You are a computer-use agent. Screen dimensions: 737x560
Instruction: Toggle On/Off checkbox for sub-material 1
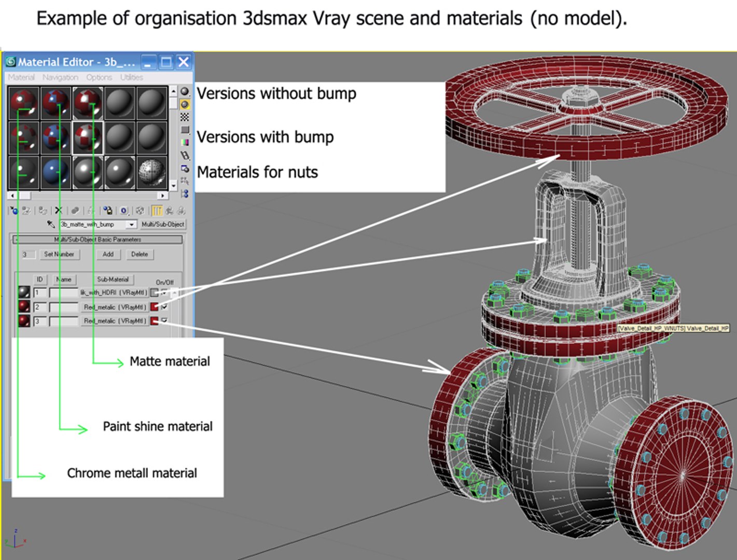click(164, 292)
